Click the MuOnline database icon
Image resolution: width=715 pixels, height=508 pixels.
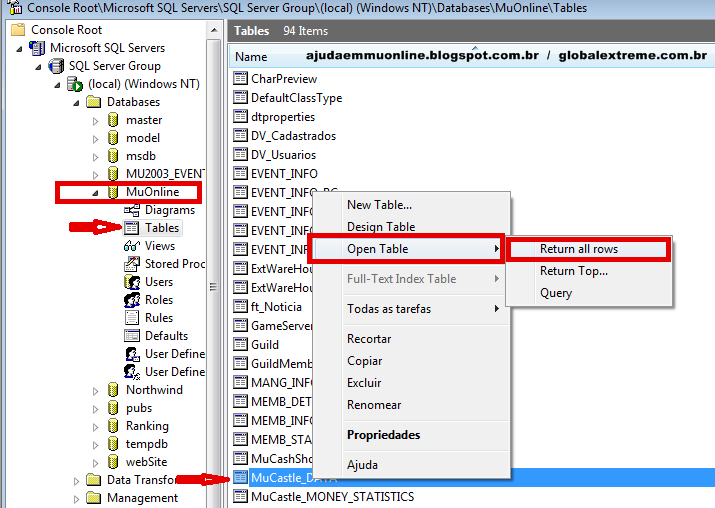(113, 192)
